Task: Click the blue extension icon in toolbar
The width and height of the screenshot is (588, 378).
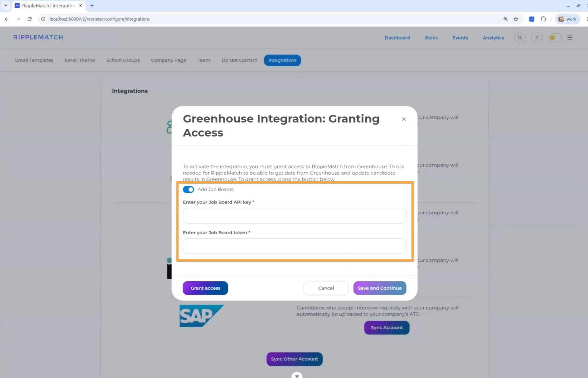Action: (x=532, y=19)
